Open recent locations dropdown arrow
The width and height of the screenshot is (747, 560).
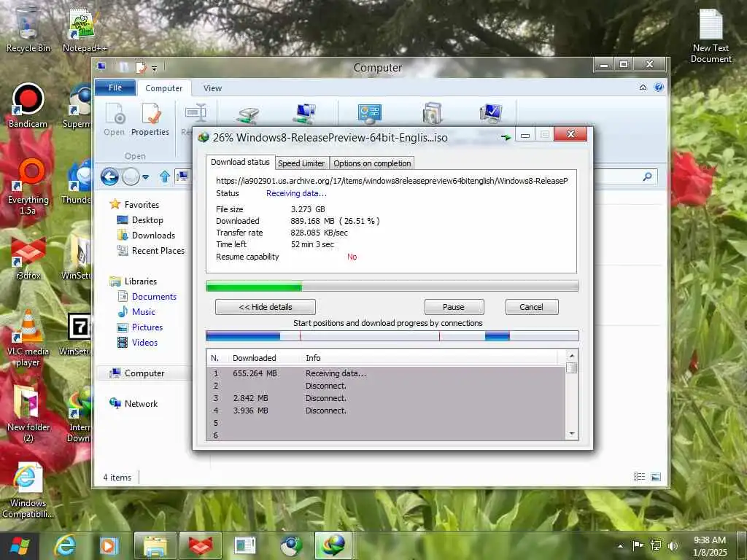pyautogui.click(x=146, y=177)
